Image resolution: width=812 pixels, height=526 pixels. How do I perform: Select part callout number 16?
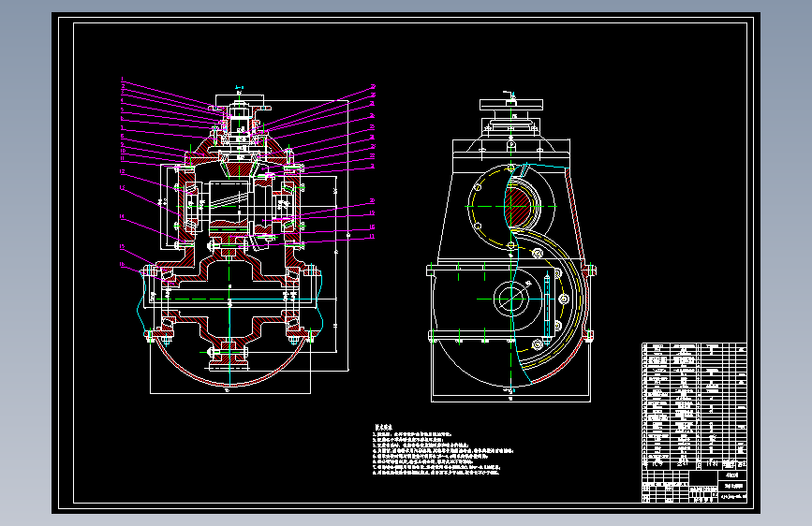(122, 265)
